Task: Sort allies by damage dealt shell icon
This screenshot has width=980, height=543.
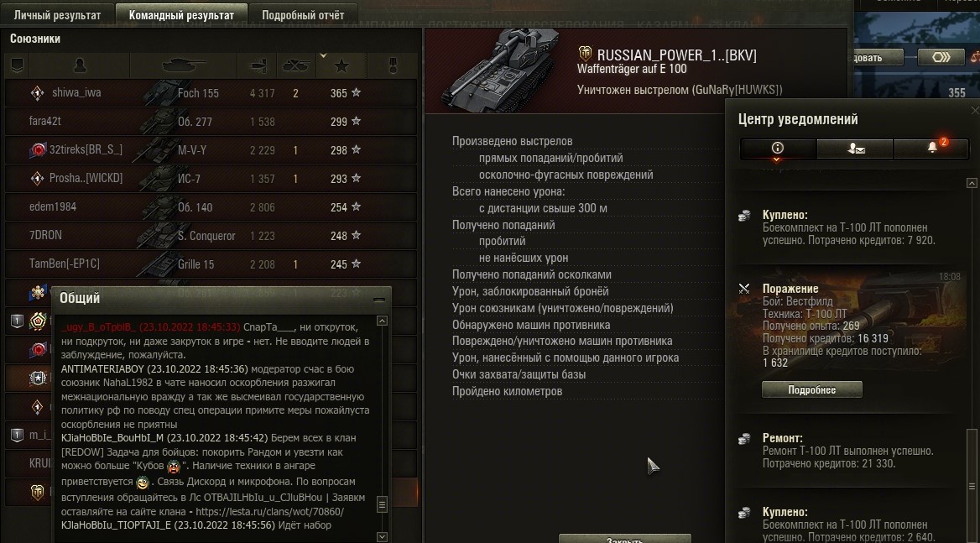Action: (258, 65)
